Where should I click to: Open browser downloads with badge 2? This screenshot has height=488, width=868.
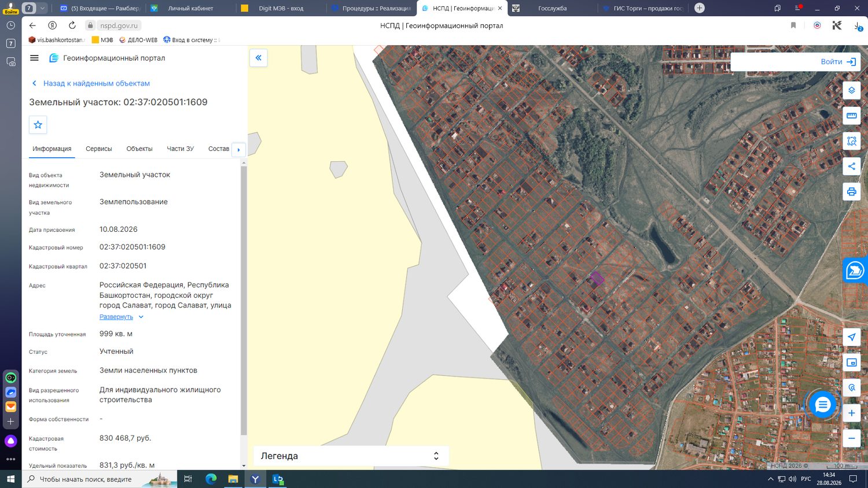(858, 26)
